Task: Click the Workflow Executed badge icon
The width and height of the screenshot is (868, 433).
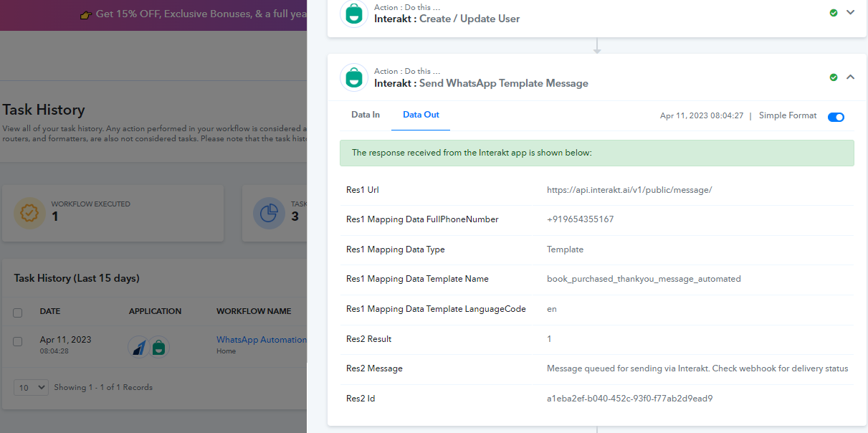Action: (30, 213)
